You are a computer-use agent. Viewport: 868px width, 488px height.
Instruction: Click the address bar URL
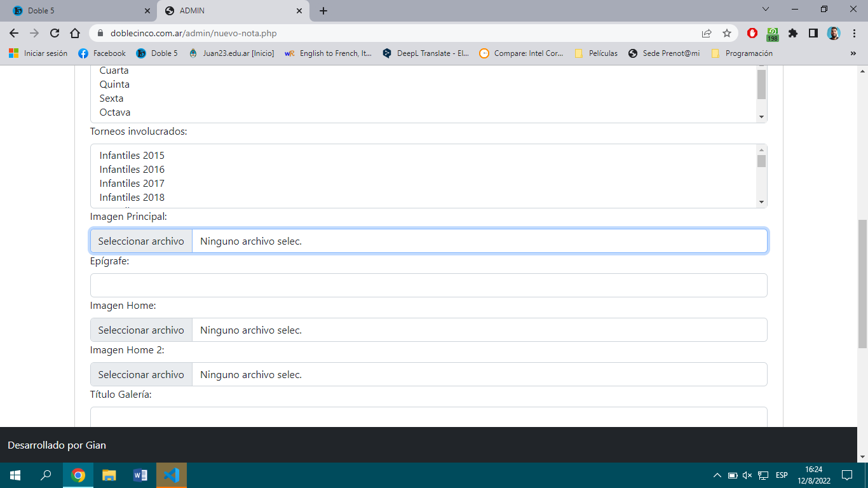point(194,33)
